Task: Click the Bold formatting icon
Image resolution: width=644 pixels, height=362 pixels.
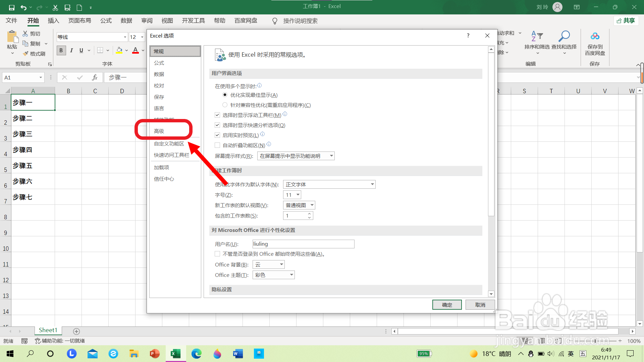Action: tap(61, 51)
